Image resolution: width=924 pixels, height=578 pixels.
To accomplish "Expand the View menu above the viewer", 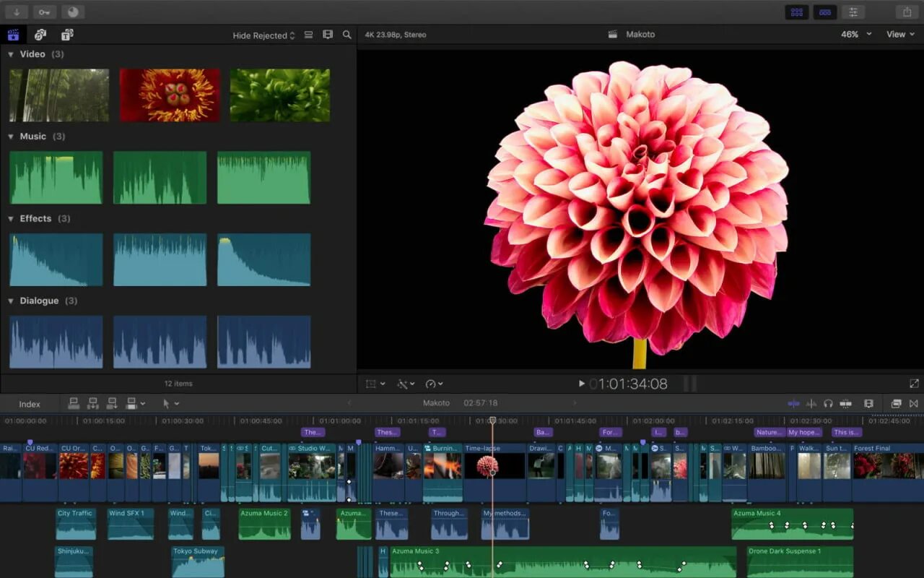I will [899, 34].
